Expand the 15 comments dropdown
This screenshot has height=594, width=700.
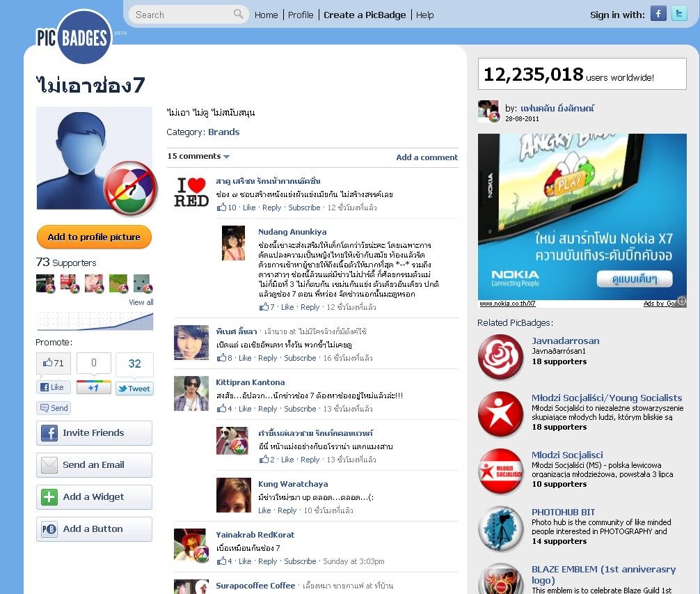(x=198, y=156)
